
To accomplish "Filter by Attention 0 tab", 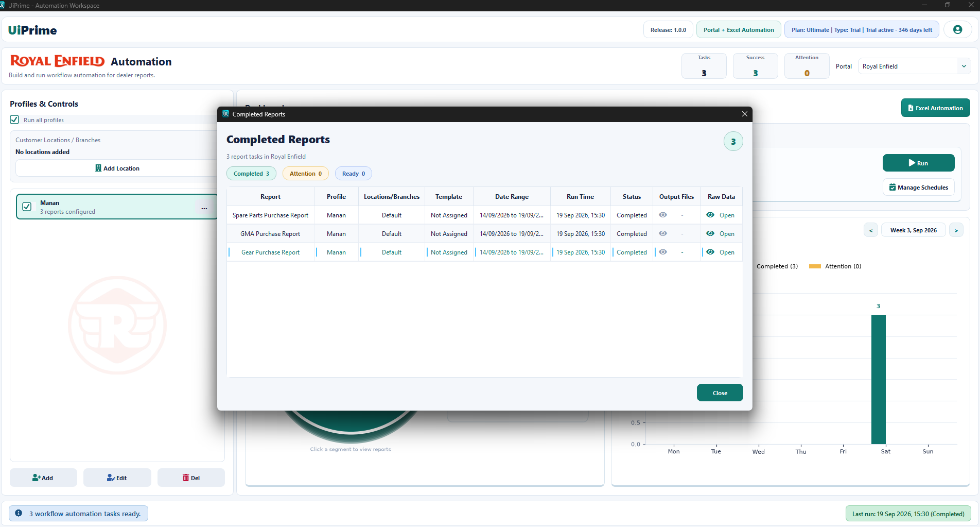I will (306, 174).
